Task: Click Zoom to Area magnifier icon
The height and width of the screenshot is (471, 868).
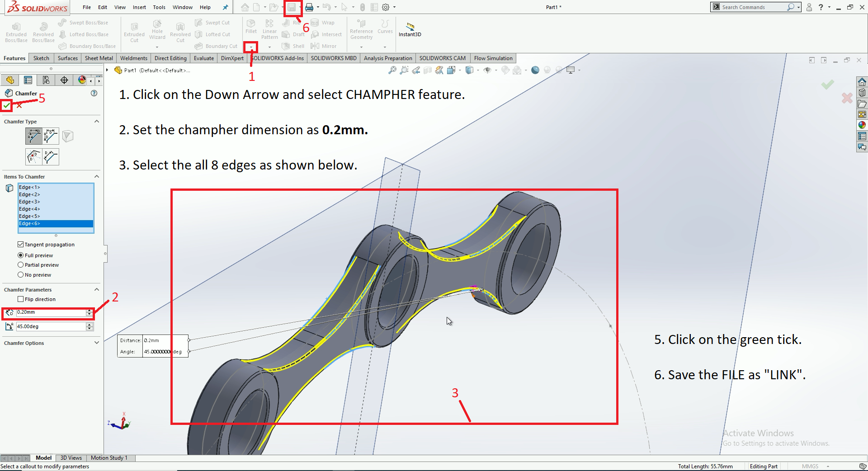Action: coord(404,70)
